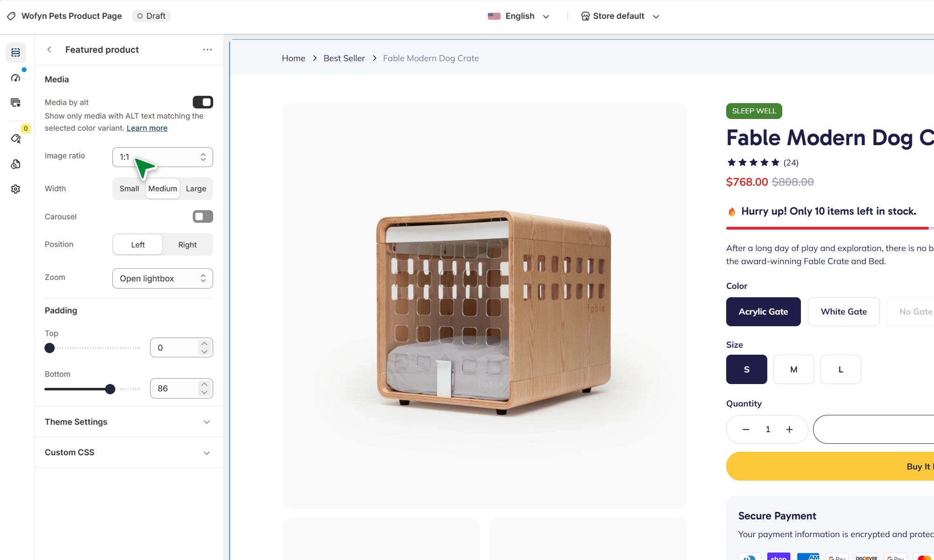The image size is (934, 560).
Task: Open the English language selector
Action: (518, 16)
